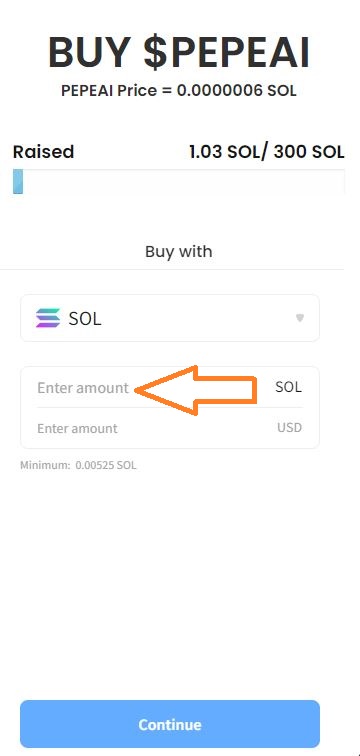Click the Buy with label
360x756 pixels.
pyautogui.click(x=179, y=252)
